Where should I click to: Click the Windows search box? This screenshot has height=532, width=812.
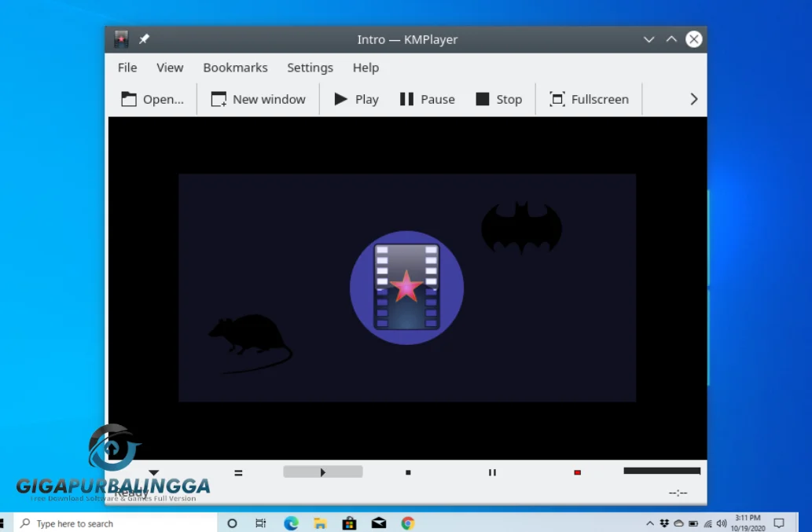pyautogui.click(x=115, y=523)
